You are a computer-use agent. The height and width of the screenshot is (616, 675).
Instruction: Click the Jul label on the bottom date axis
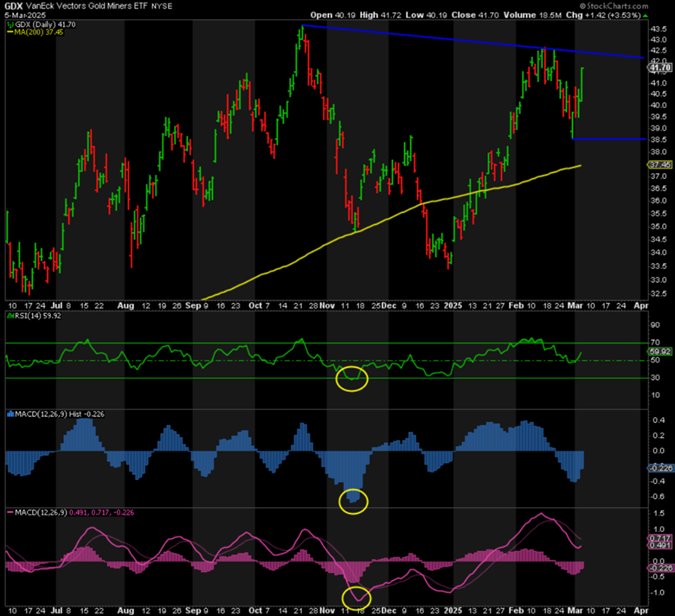pos(56,611)
